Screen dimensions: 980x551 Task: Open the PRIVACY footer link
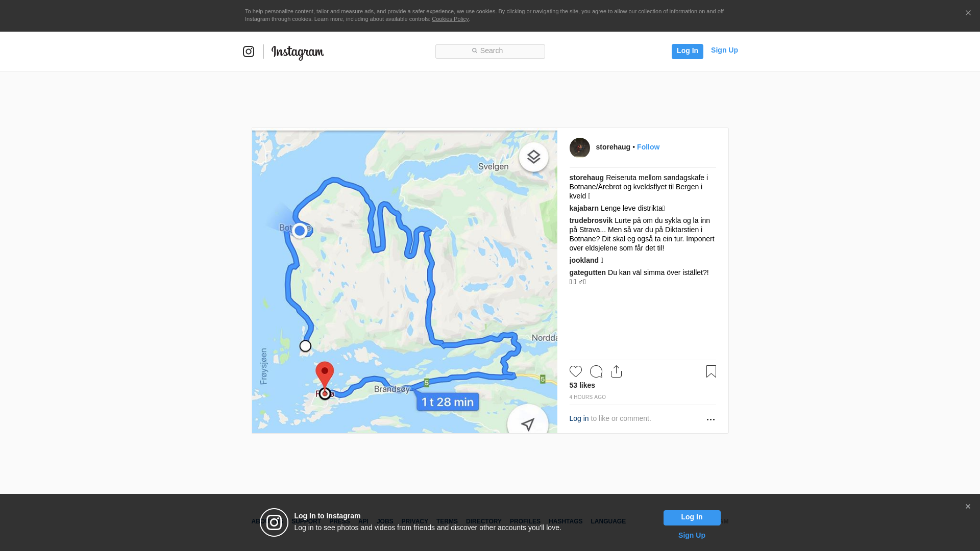(414, 521)
